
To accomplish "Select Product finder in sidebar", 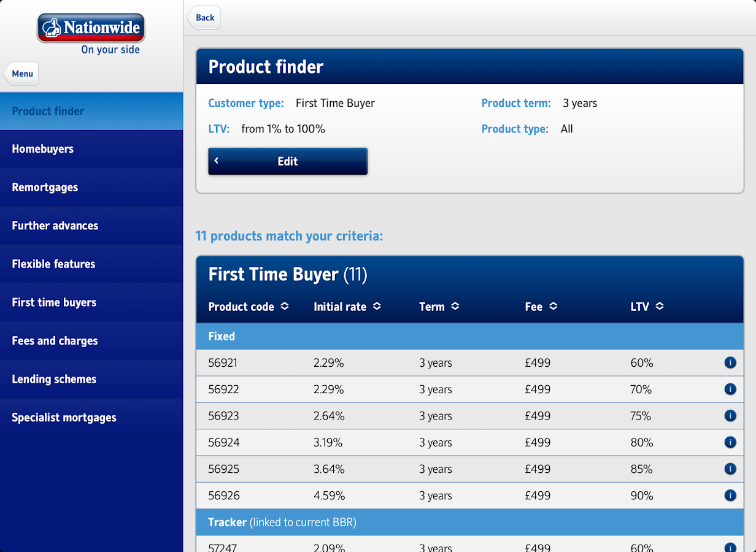I will (91, 111).
